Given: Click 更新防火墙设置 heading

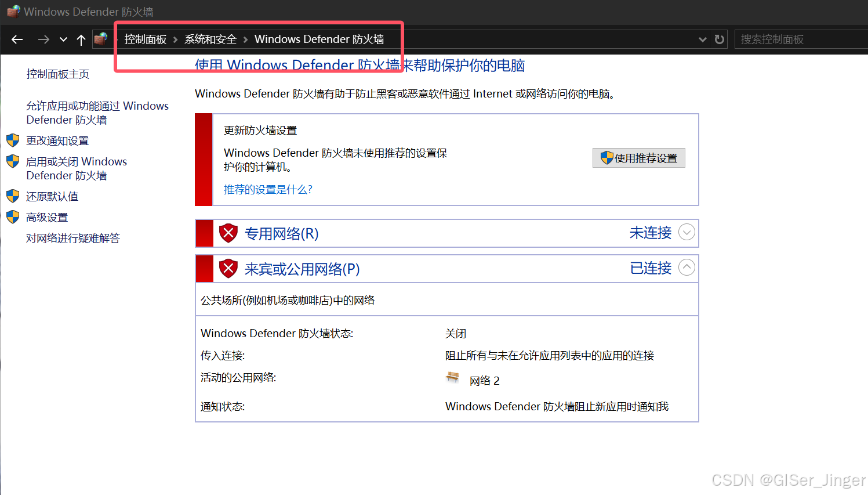Looking at the screenshot, I should pyautogui.click(x=260, y=131).
